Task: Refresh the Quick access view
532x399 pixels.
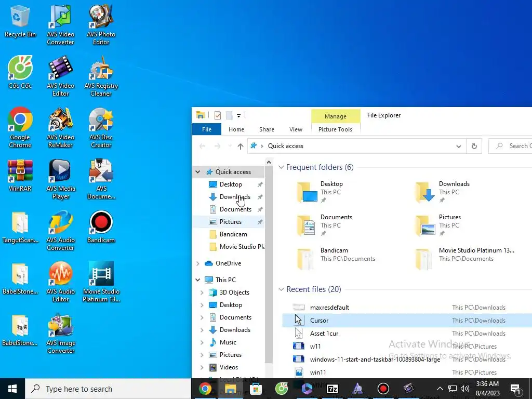Action: click(x=474, y=146)
